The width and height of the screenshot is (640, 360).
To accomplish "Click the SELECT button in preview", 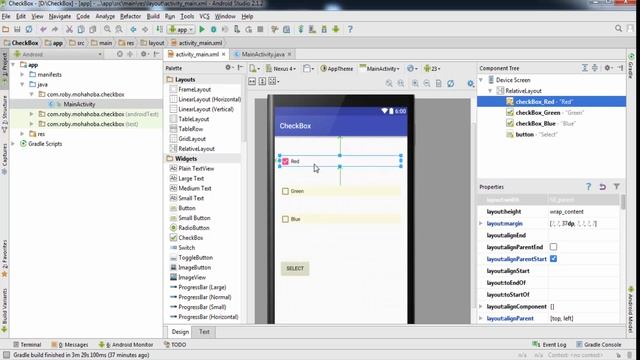I will click(295, 268).
